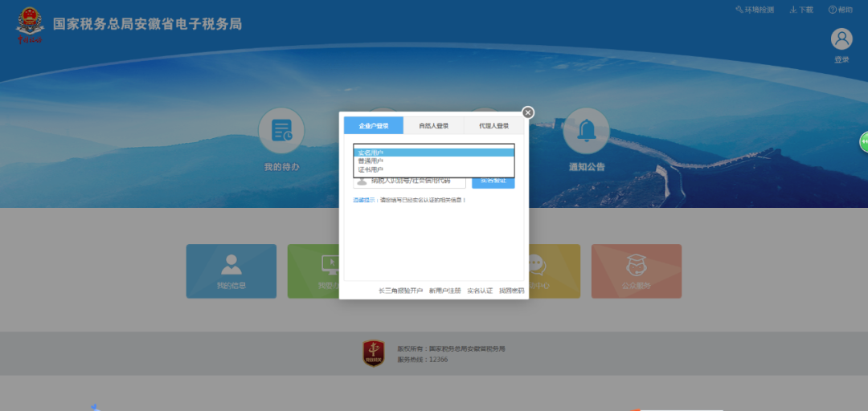This screenshot has height=411, width=868.
Task: Open 我的信息 blue tile
Action: tap(231, 271)
